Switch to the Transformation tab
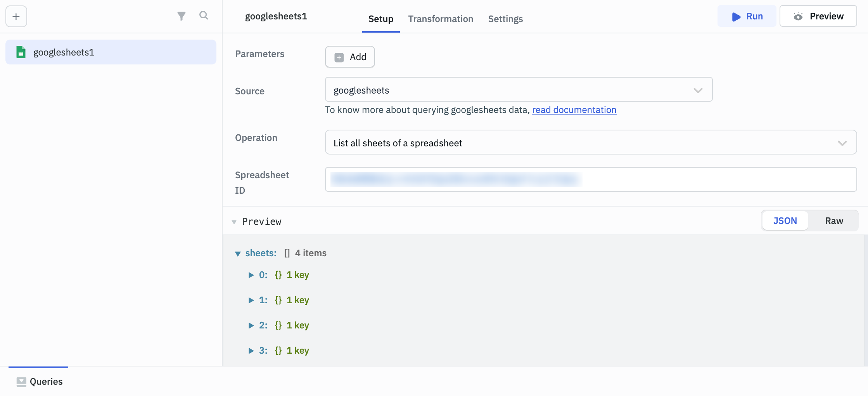 [x=441, y=19]
